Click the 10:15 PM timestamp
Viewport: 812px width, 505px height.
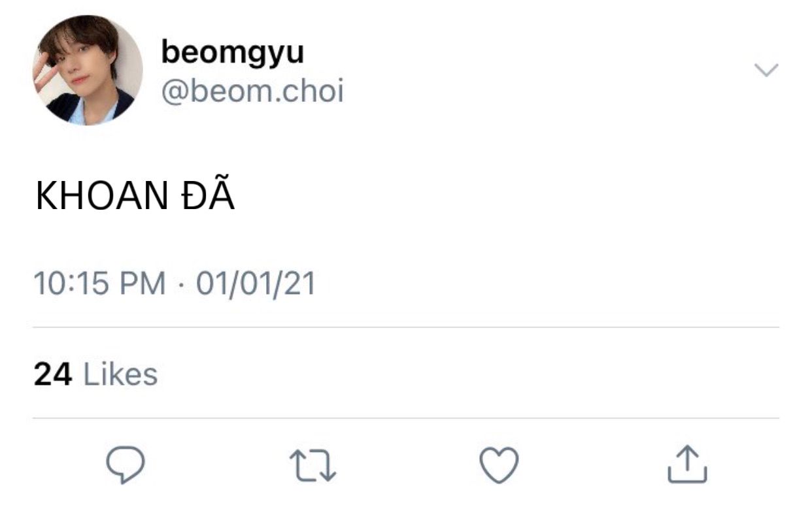click(99, 284)
